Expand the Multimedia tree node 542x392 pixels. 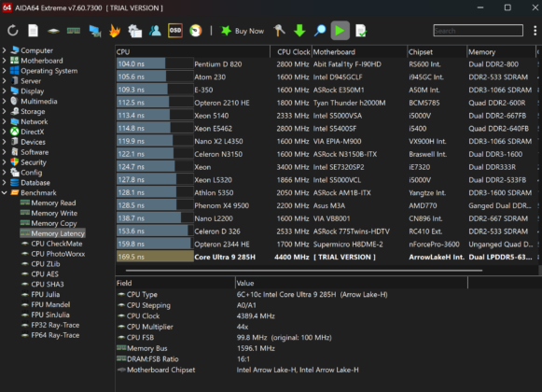tap(4, 101)
